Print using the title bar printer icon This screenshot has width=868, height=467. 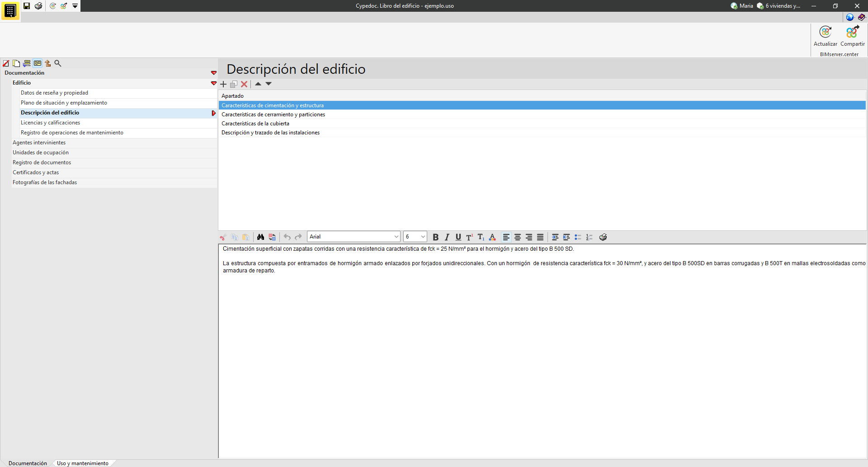(x=38, y=6)
